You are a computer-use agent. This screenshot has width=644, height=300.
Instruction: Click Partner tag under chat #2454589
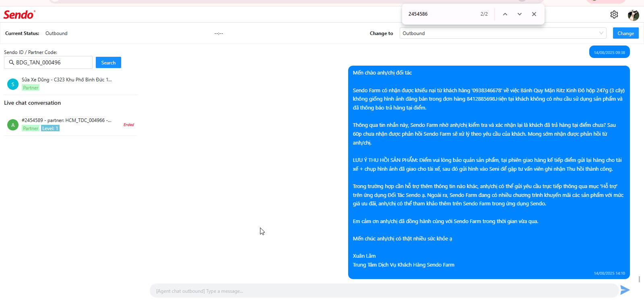click(x=31, y=128)
